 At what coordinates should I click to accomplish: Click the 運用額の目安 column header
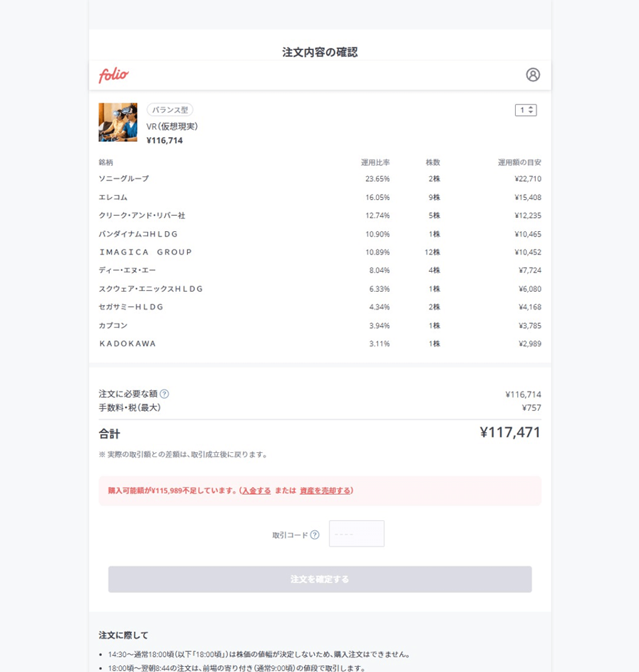(x=519, y=163)
